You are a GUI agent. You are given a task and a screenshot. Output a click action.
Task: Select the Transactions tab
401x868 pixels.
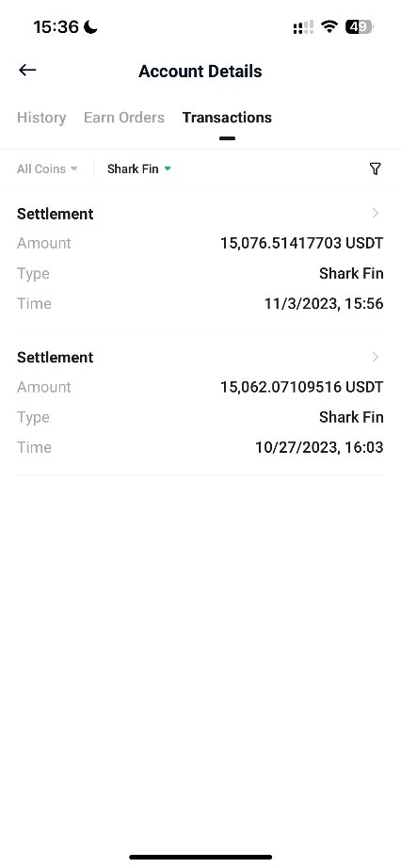227,118
